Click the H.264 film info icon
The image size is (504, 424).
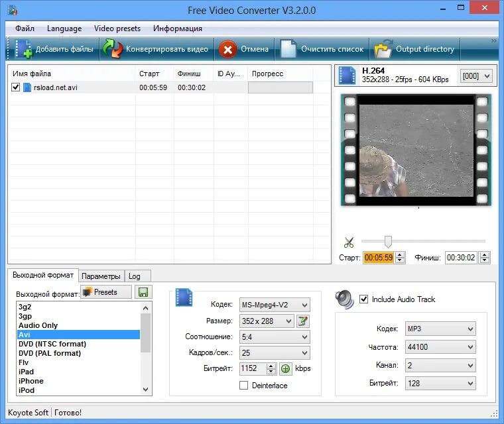(347, 76)
